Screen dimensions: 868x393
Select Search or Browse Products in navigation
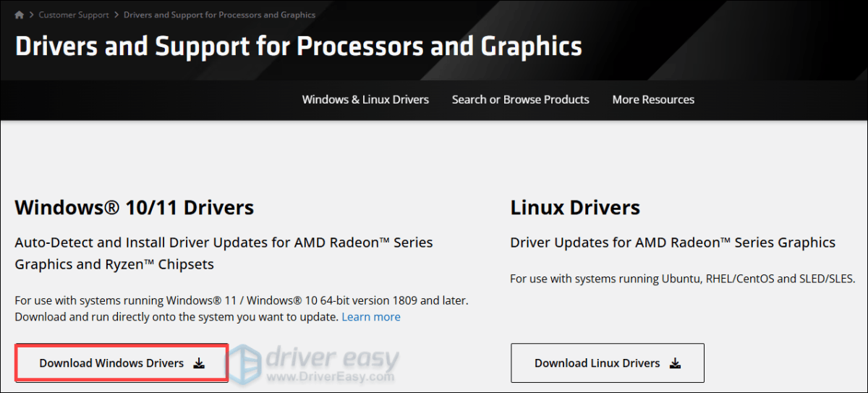tap(520, 100)
